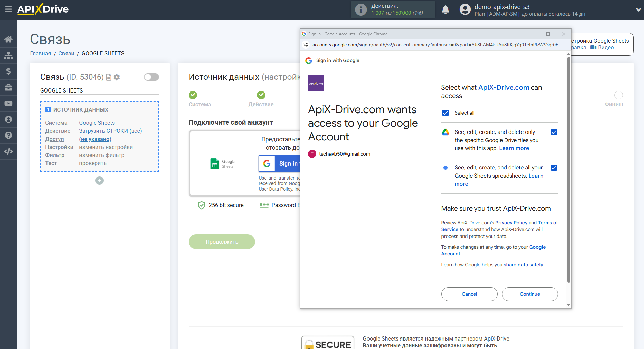The height and width of the screenshot is (349, 644).
Task: Uncheck the Google Sheets spreadsheets permission checkbox
Action: click(x=554, y=168)
